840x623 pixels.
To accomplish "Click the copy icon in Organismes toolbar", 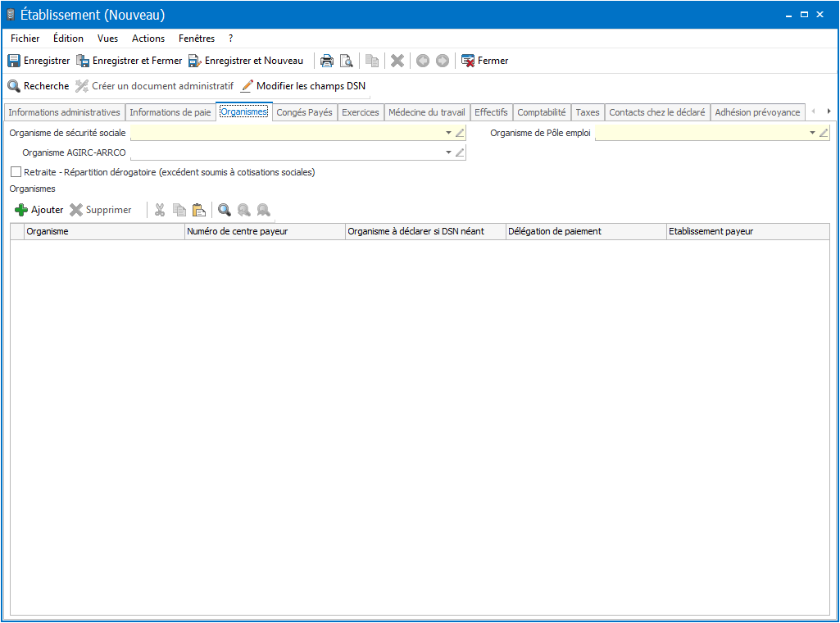I will [x=179, y=210].
